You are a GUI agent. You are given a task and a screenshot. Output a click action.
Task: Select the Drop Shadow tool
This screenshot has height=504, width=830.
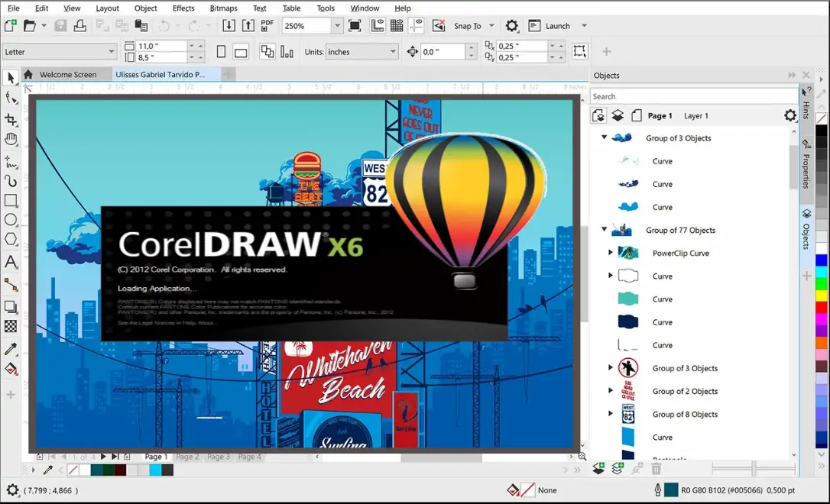tap(11, 307)
